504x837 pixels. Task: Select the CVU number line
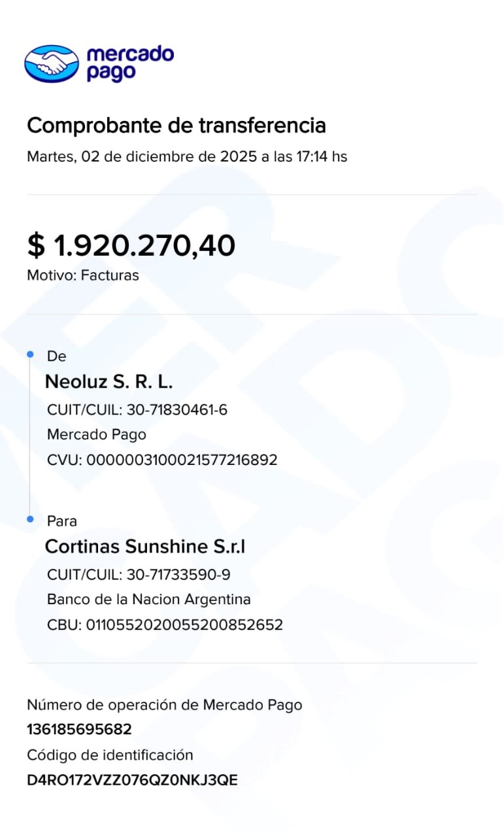coord(162,460)
